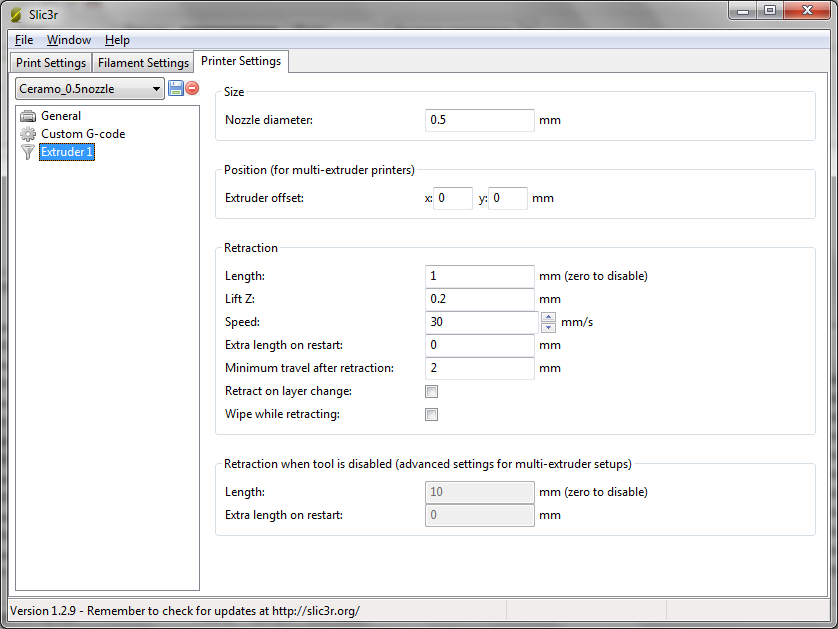Image resolution: width=838 pixels, height=629 pixels.
Task: Click the Retraction Extra length on restart field
Action: pyautogui.click(x=480, y=345)
